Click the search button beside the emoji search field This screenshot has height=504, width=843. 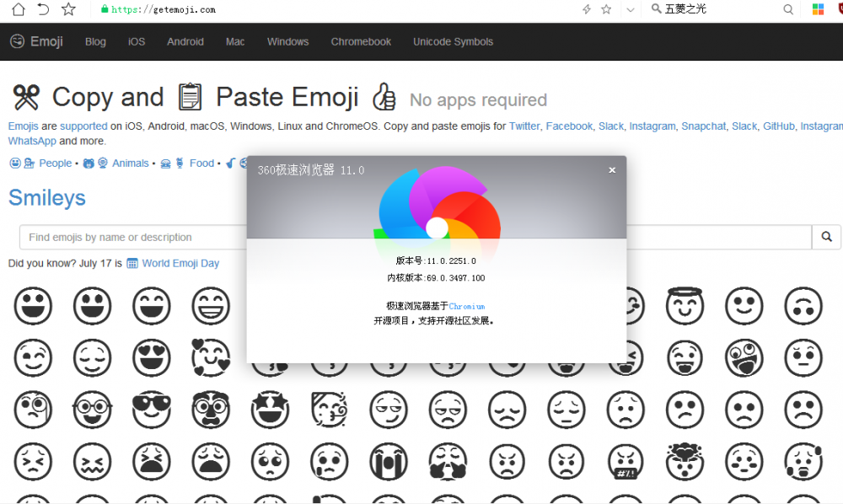(826, 237)
